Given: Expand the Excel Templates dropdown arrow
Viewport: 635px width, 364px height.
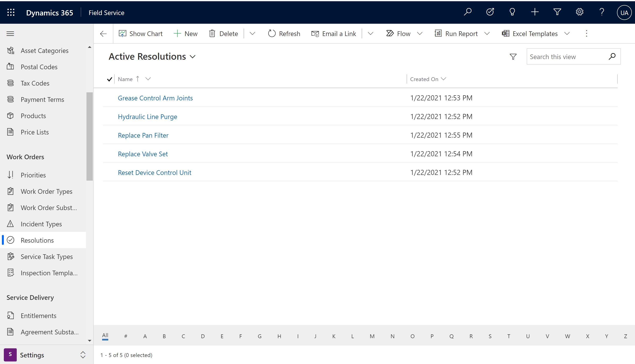Looking at the screenshot, I should click(x=567, y=34).
